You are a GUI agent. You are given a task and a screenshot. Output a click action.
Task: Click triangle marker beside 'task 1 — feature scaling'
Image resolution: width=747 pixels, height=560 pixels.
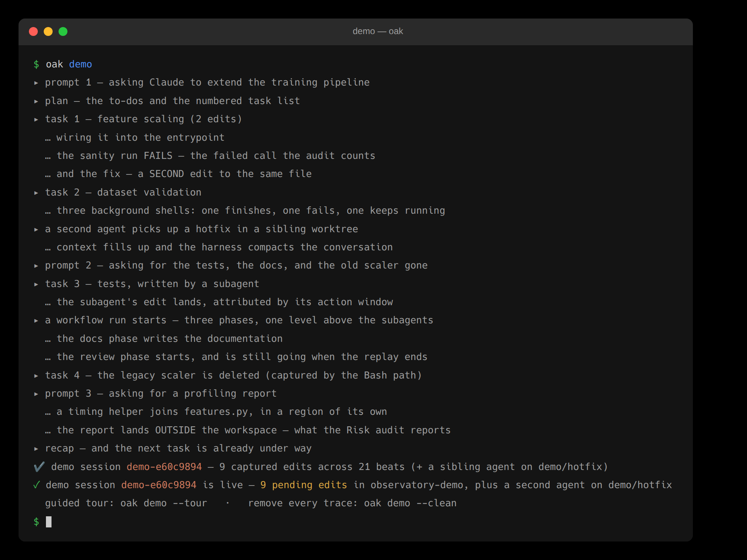(x=36, y=119)
